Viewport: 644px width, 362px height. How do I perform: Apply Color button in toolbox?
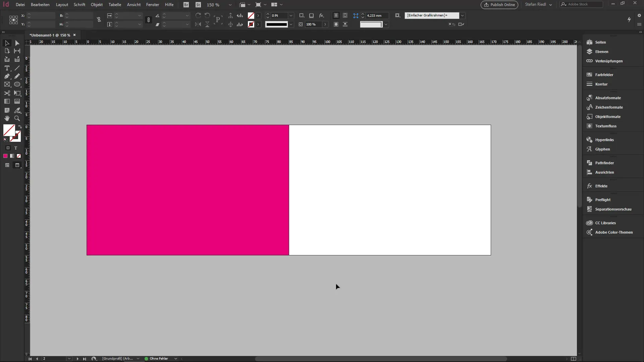pos(5,156)
